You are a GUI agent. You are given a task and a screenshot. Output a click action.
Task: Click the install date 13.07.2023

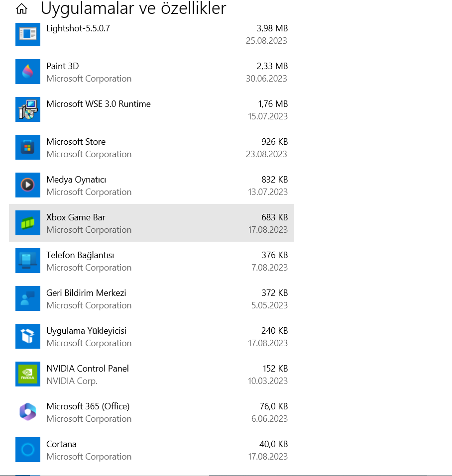coord(268,192)
